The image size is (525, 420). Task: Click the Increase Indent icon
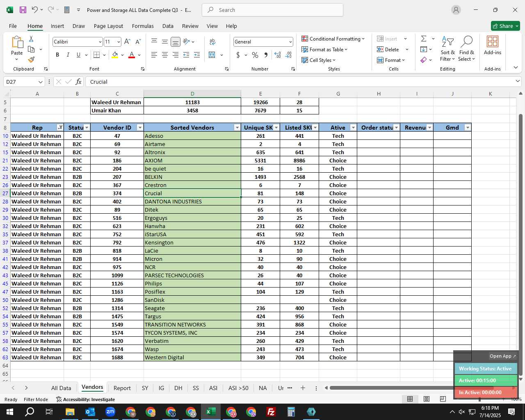click(x=197, y=55)
